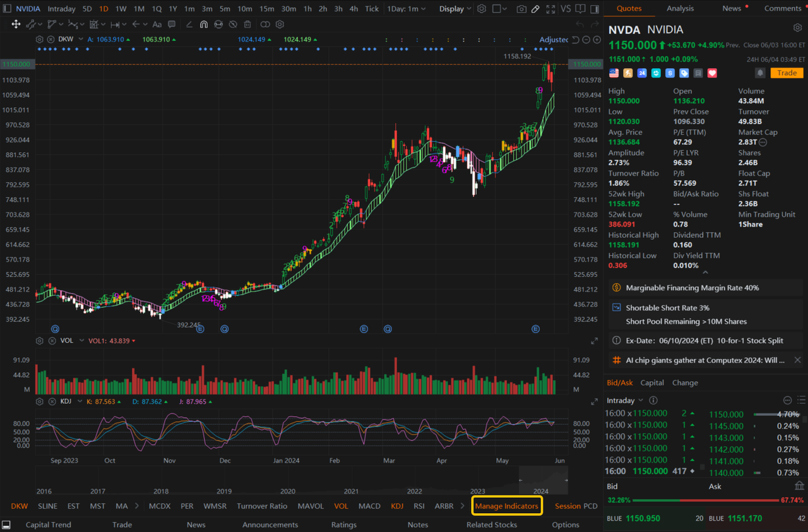The image size is (808, 532).
Task: Click the orange Trade button
Action: [x=787, y=73]
